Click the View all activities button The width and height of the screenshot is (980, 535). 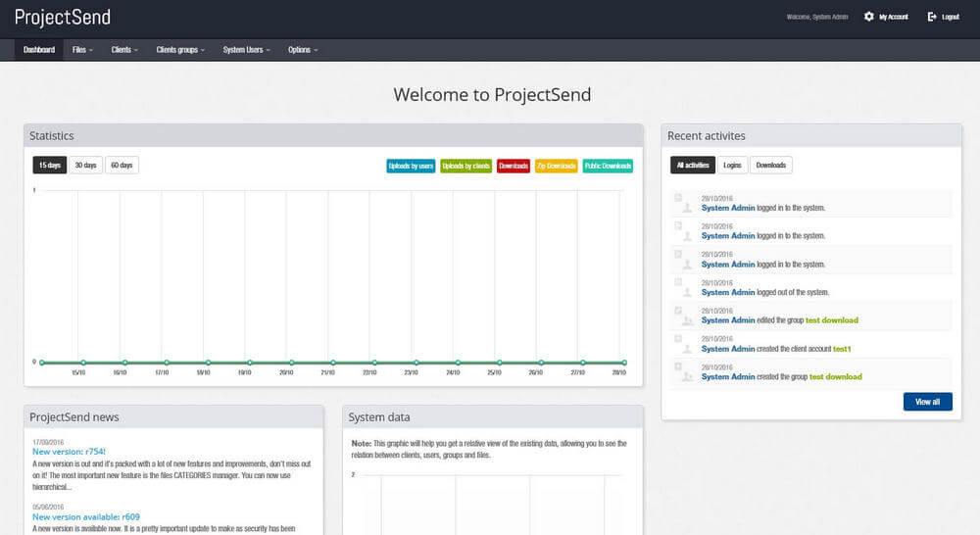927,402
